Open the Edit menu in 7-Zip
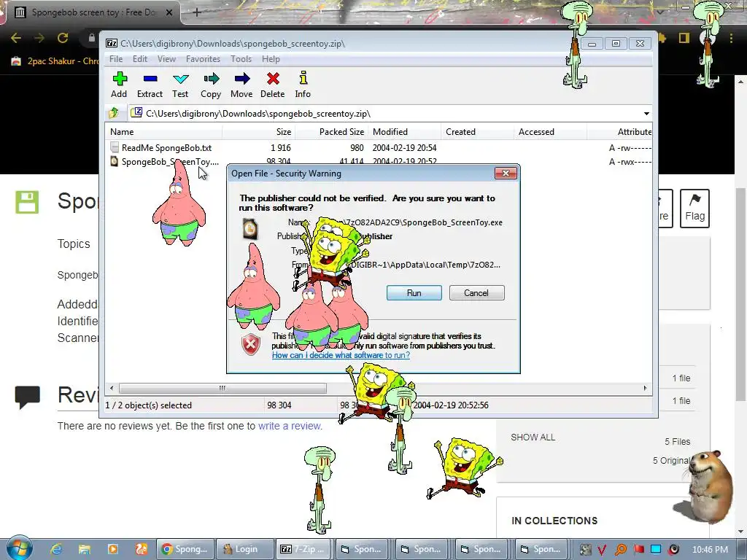Screen dimensions: 747x560 [139, 59]
